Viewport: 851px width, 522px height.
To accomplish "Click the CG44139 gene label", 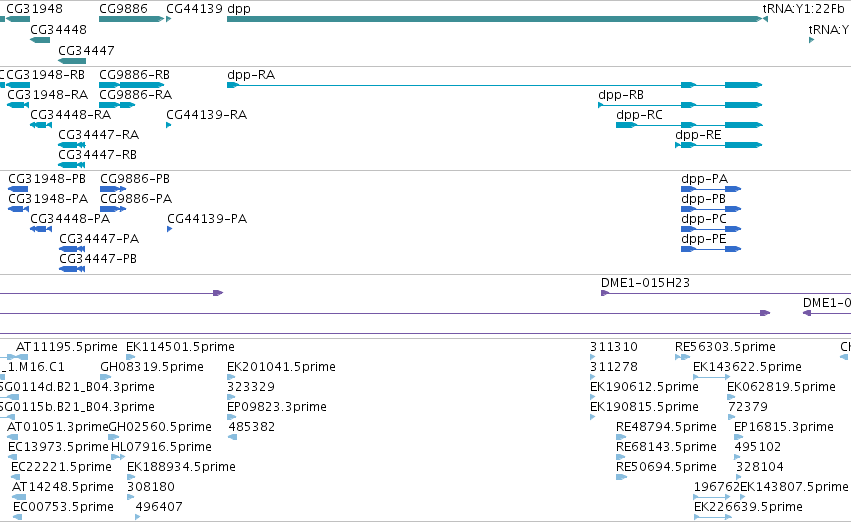I will pos(194,9).
